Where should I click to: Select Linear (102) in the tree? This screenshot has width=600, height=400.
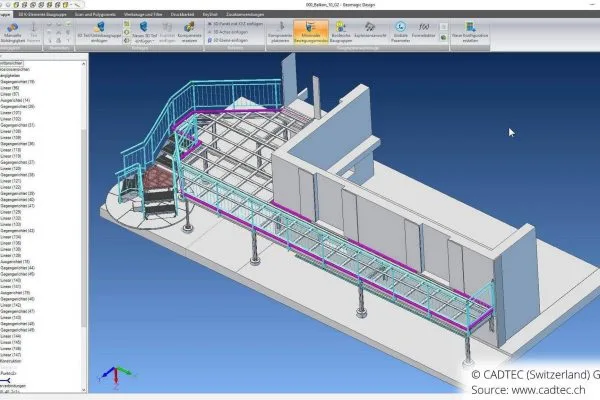point(11,119)
